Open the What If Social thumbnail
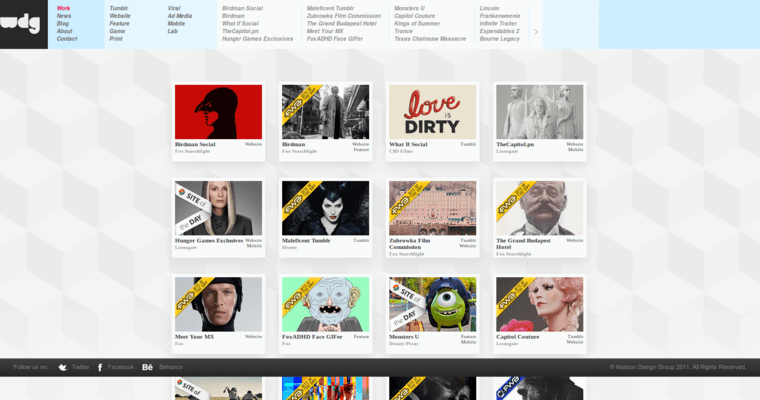This screenshot has height=400, width=760. [432, 111]
